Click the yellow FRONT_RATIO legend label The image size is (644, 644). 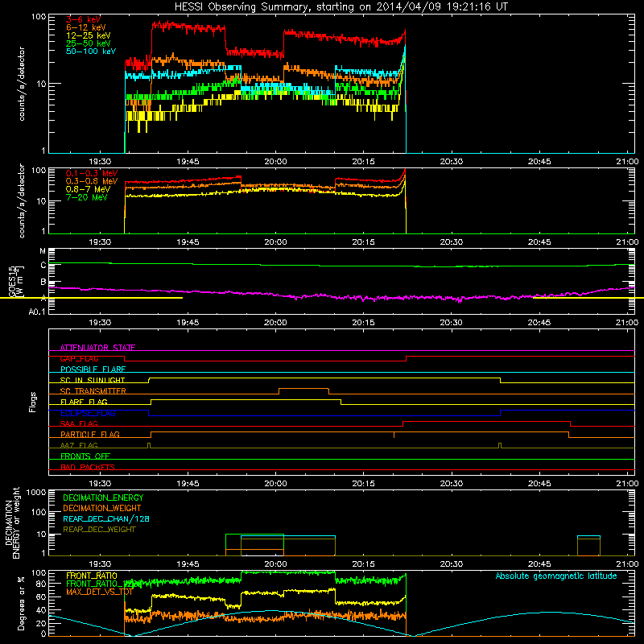click(x=92, y=576)
